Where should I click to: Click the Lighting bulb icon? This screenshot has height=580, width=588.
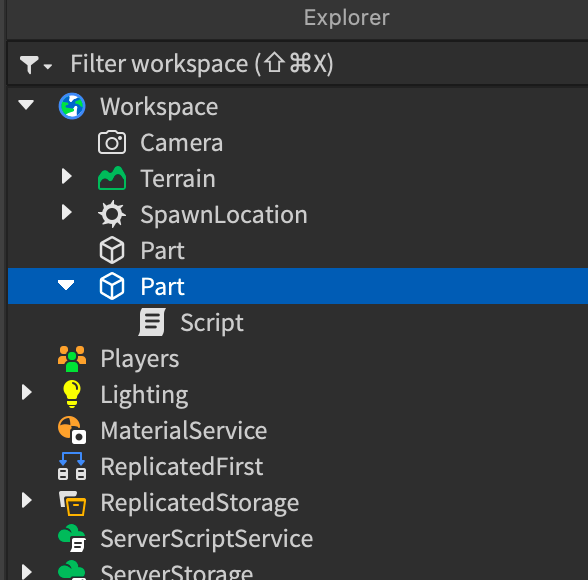(x=72, y=394)
